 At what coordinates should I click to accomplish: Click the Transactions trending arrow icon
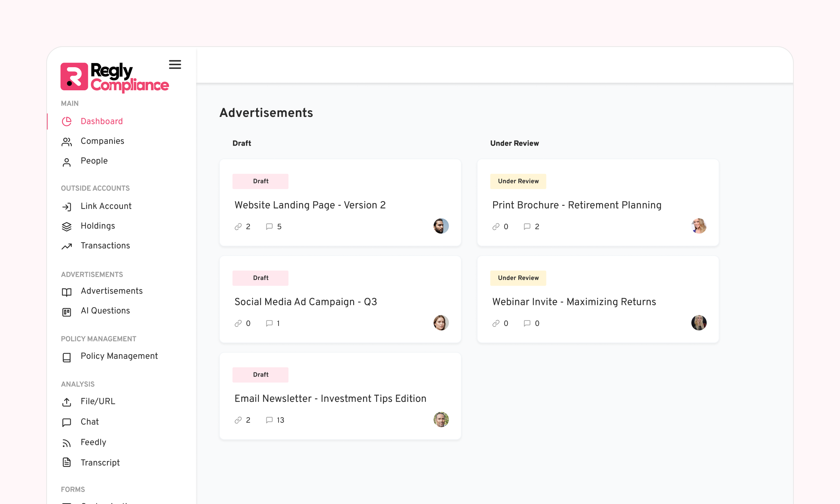pos(66,246)
